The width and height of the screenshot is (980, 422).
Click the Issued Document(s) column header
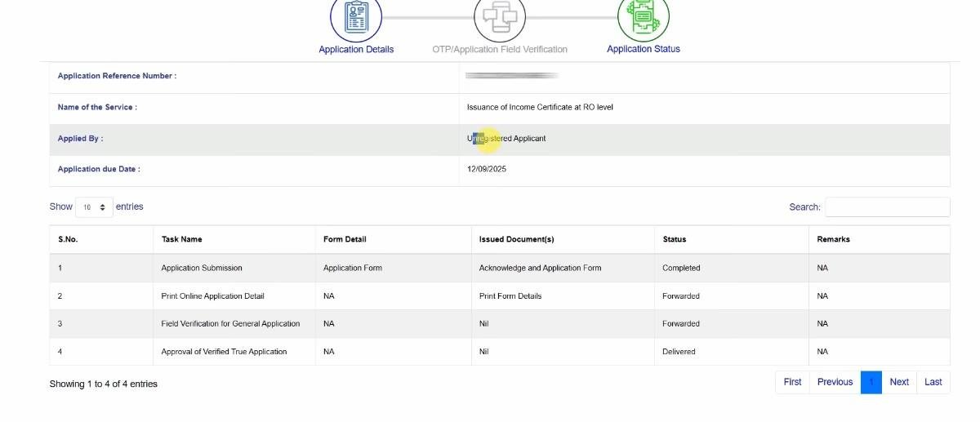coord(517,239)
